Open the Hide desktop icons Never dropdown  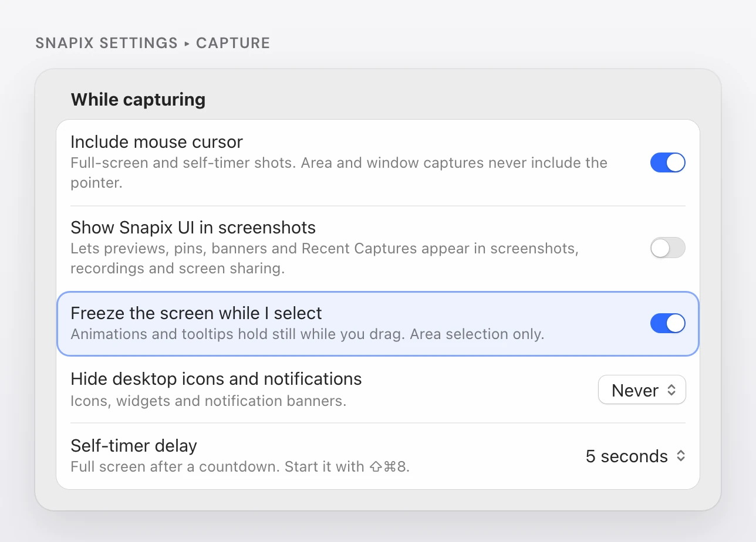pyautogui.click(x=642, y=390)
